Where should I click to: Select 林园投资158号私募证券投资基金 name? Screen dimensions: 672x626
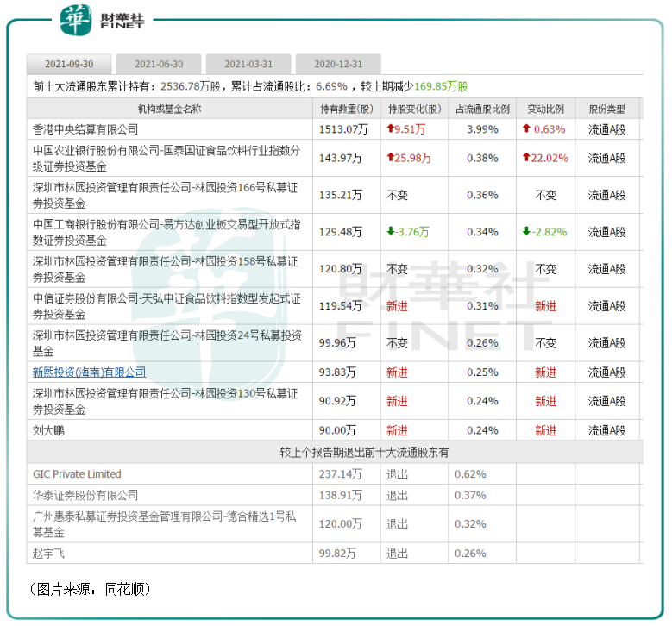click(x=165, y=269)
